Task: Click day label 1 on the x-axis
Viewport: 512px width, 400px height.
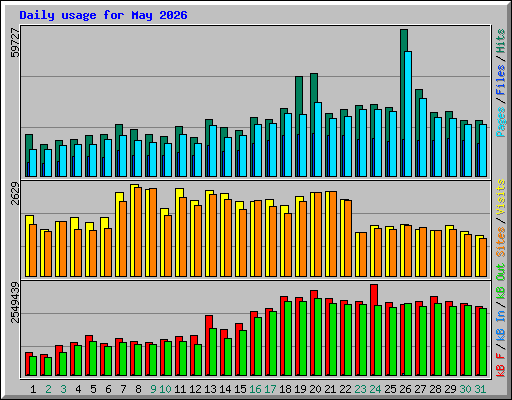Action: (33, 389)
